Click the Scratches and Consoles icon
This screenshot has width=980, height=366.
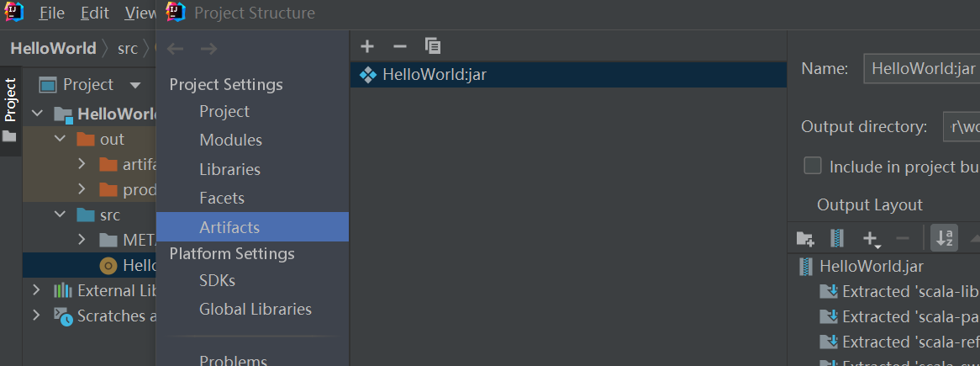[x=62, y=316]
